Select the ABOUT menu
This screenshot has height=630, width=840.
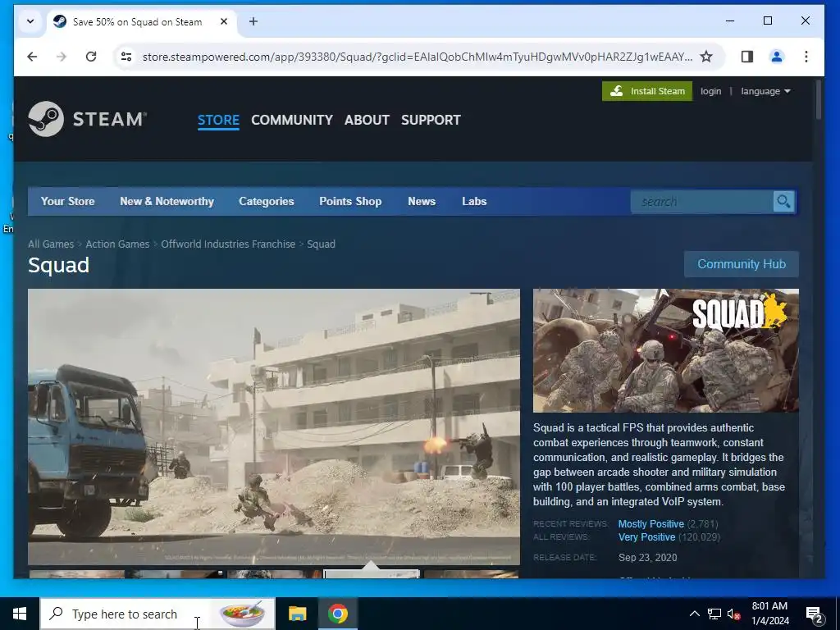click(367, 120)
